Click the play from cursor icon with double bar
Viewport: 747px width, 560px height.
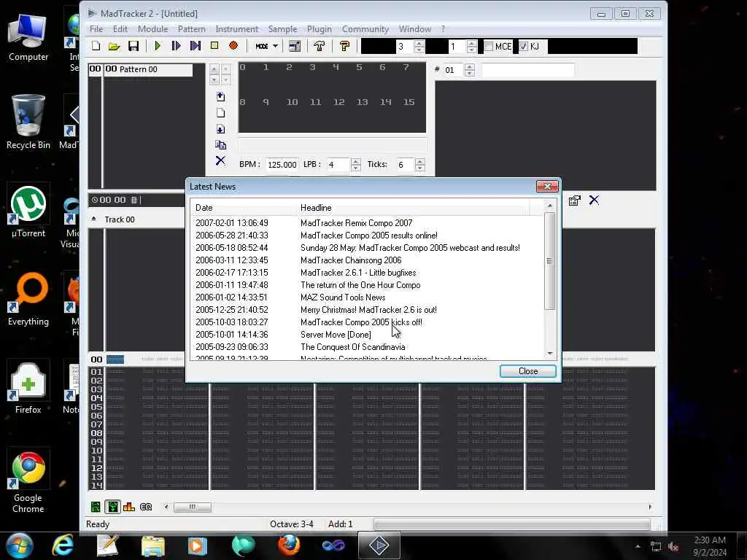click(196, 46)
